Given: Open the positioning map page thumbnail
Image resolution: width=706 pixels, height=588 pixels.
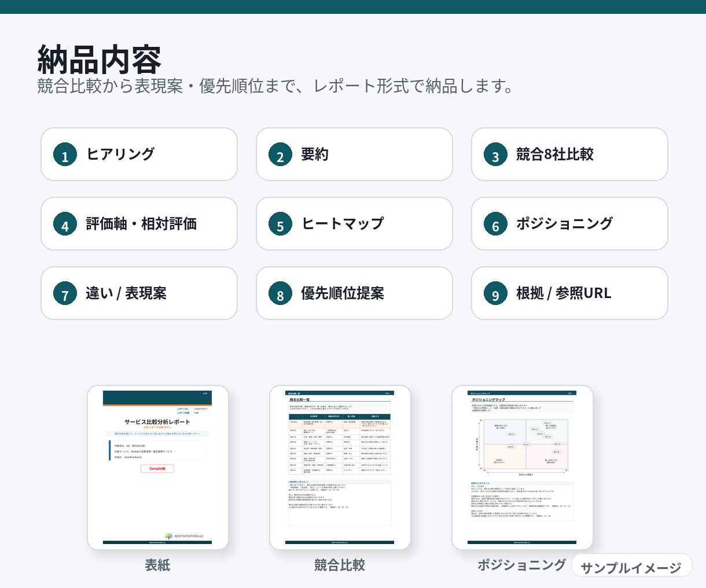Looking at the screenshot, I should point(522,468).
